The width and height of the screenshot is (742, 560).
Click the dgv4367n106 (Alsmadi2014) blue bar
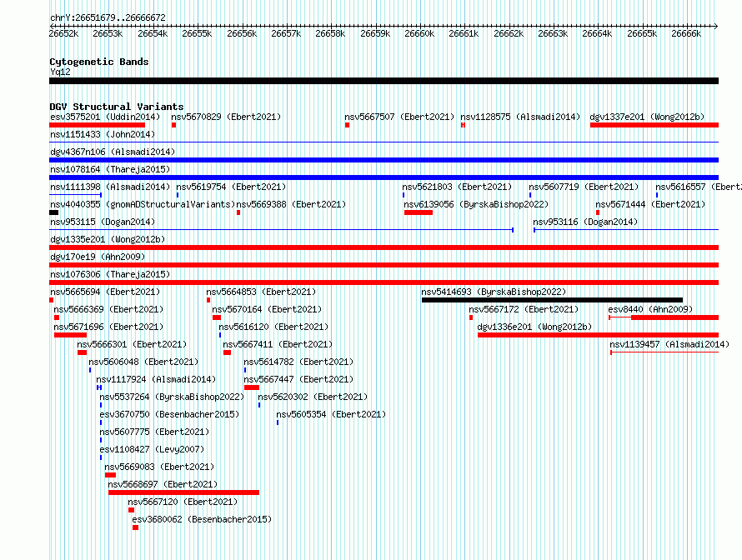click(x=384, y=160)
